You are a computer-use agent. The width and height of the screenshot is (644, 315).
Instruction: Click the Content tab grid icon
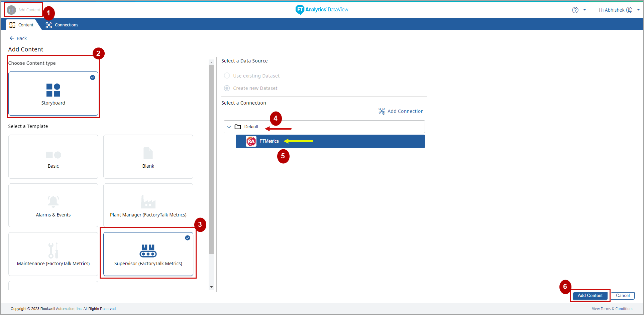pos(12,25)
